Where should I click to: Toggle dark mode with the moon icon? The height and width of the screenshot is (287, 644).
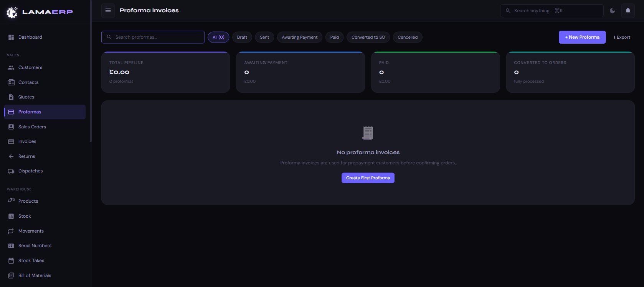[x=613, y=11]
